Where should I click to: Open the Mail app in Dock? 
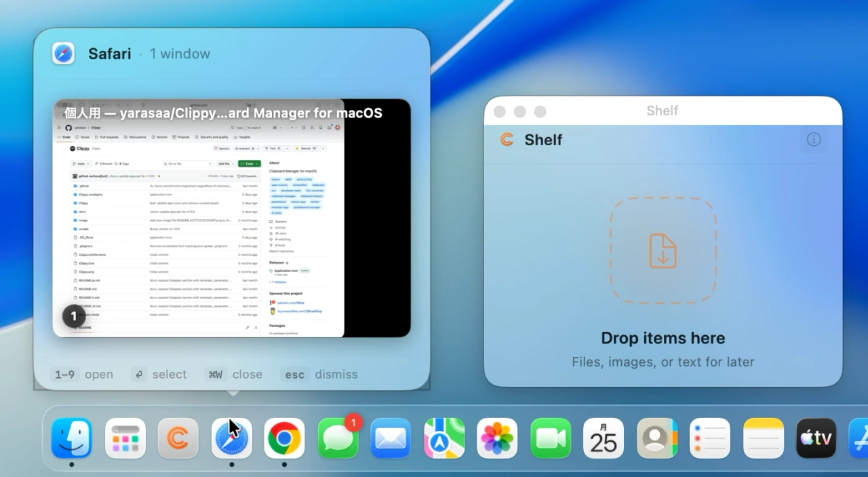pos(391,438)
